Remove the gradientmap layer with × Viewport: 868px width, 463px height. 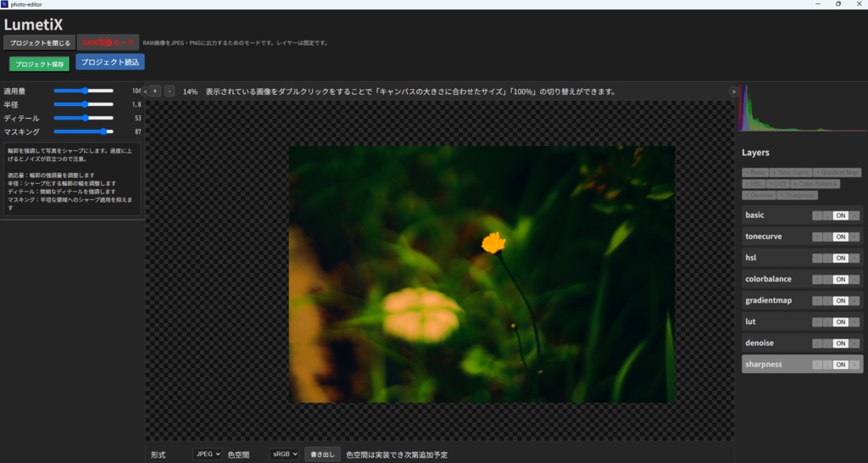(854, 301)
